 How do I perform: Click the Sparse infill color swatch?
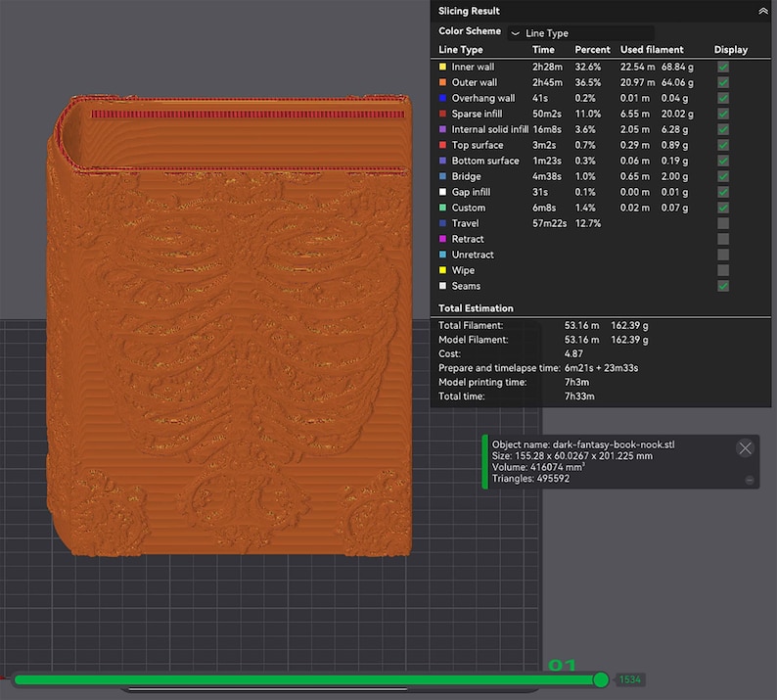[x=442, y=114]
